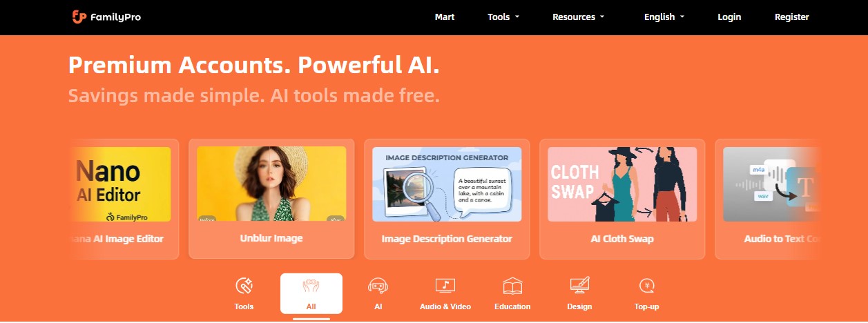Open the Unblur Image tool card
This screenshot has width=868, height=323.
coord(271,199)
